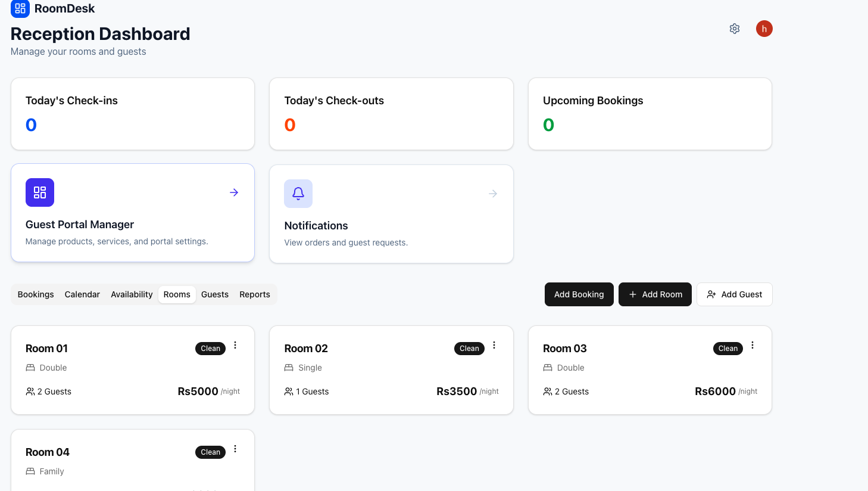
Task: Click the Guest Portal Manager title
Action: tap(80, 225)
